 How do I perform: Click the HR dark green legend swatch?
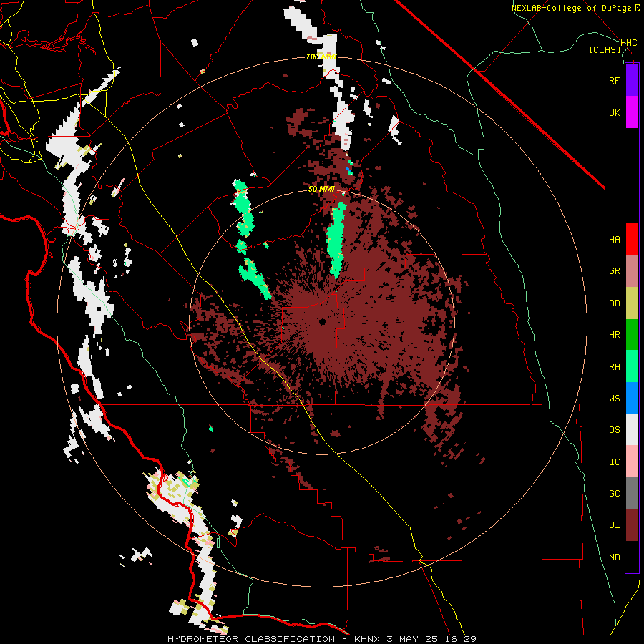632,335
